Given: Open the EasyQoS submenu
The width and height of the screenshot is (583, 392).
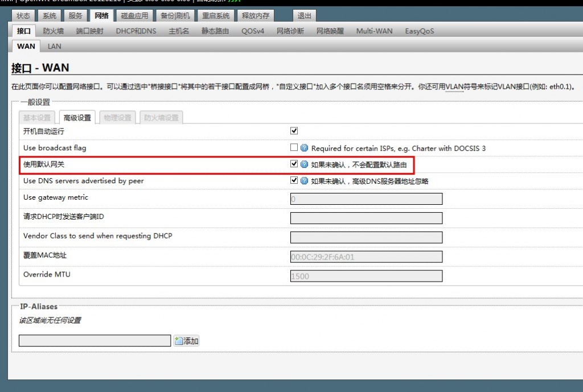Looking at the screenshot, I should pos(420,31).
